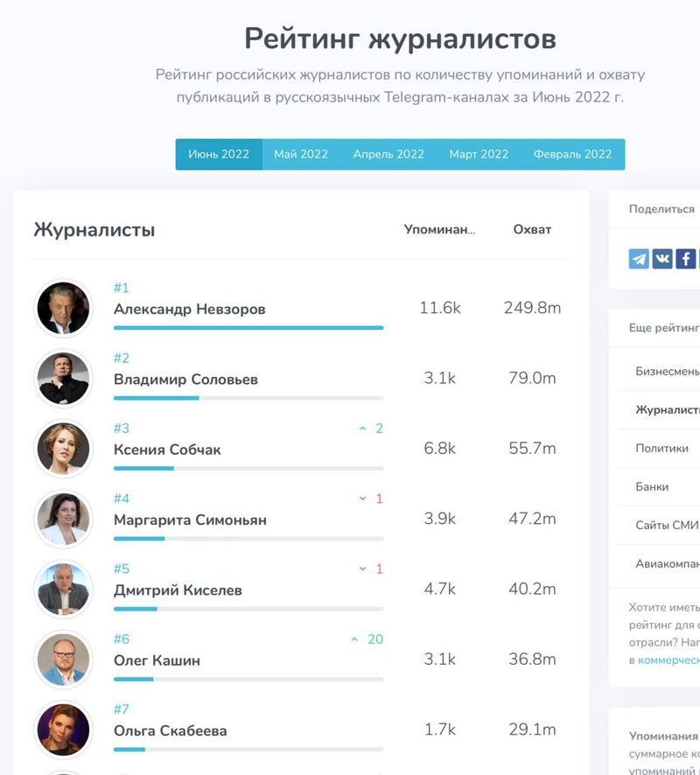Click the Дмитрий Киселев name link
Screen dimensions: 700x775
tap(178, 590)
